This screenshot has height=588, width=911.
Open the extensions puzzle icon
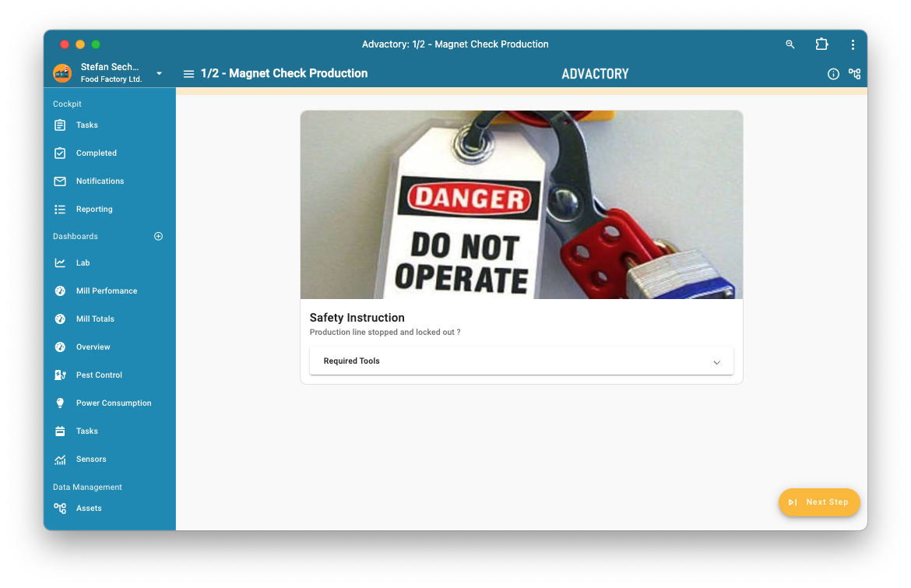pyautogui.click(x=821, y=44)
